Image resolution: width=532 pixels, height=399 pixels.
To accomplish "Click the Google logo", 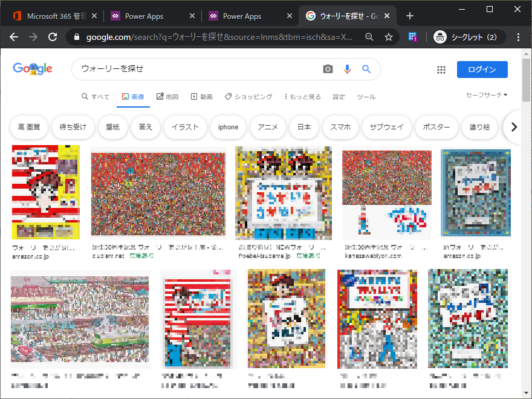I will click(33, 68).
